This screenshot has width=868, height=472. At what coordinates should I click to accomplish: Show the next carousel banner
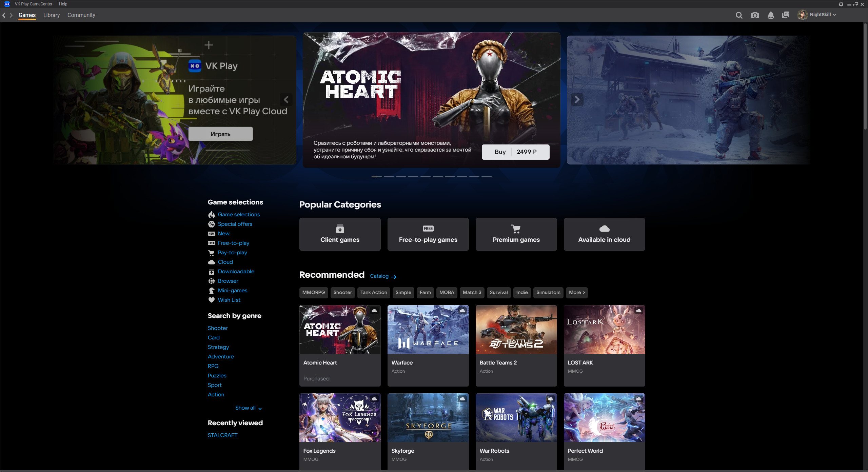pos(577,100)
